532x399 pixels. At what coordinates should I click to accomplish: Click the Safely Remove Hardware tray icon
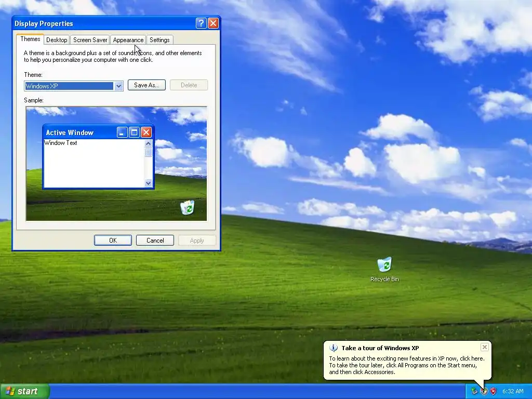[474, 391]
